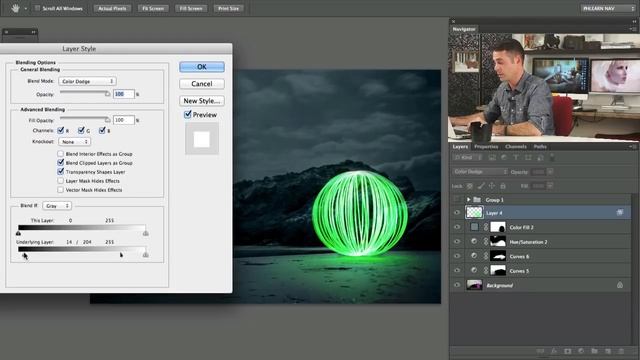640x360 pixels.
Task: Enable Blend Interior Effects as Group
Action: [x=60, y=153]
